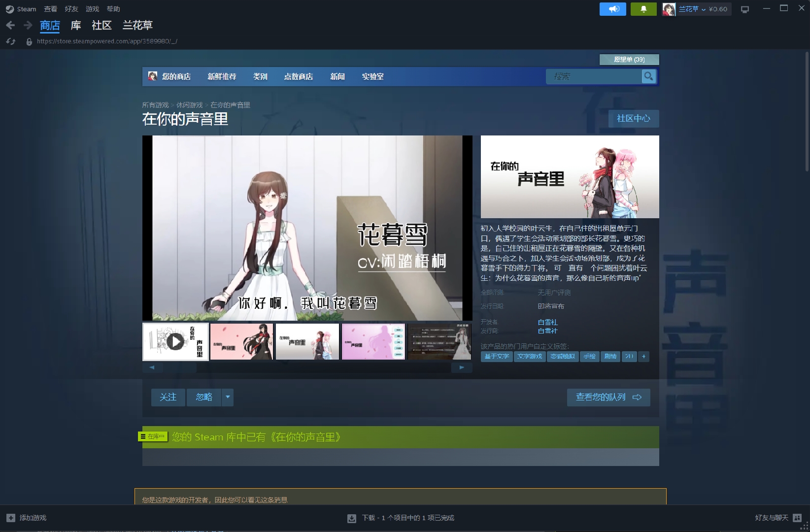Click the 所有游戏 breadcrumb link
Screen dimensions: 810x532
pyautogui.click(x=155, y=105)
